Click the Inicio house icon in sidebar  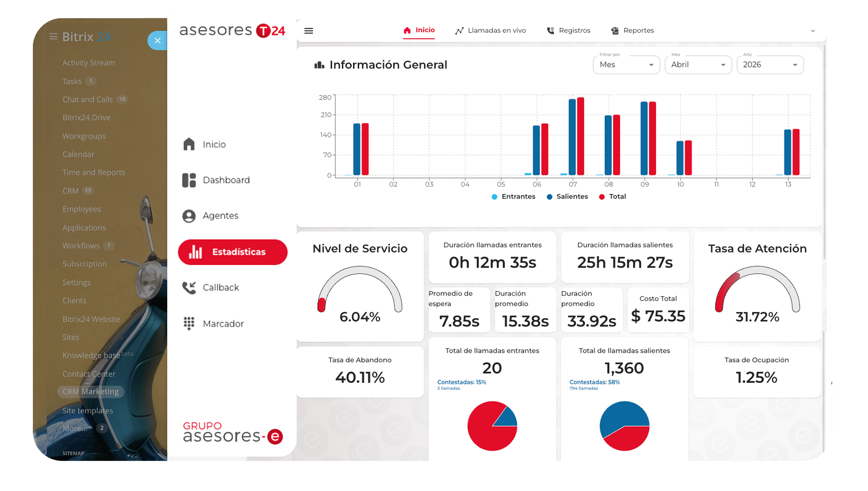coord(189,144)
